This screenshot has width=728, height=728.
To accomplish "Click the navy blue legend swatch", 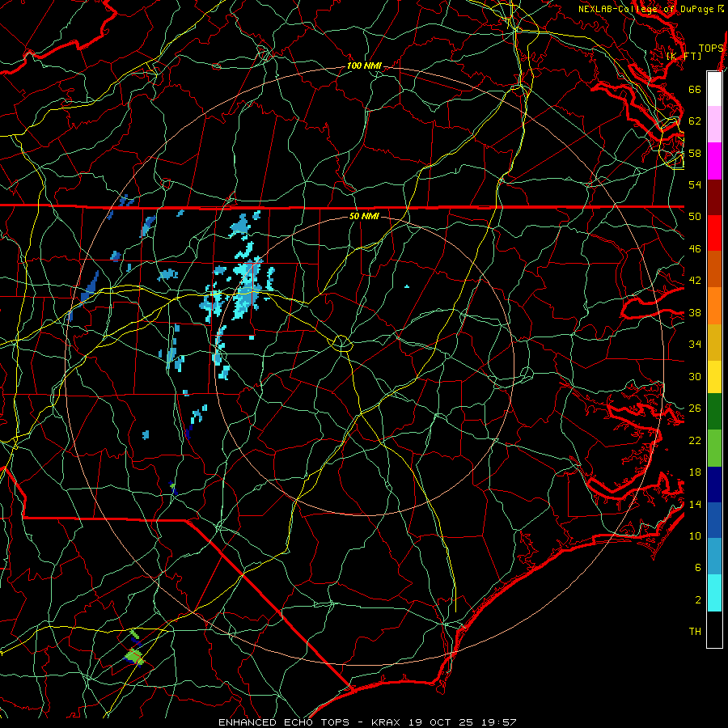I will click(x=714, y=485).
